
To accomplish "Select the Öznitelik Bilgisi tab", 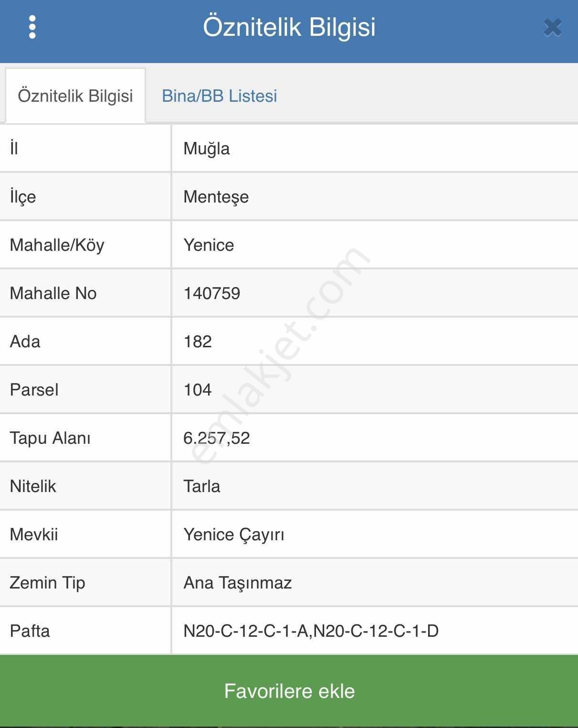I will click(x=75, y=96).
